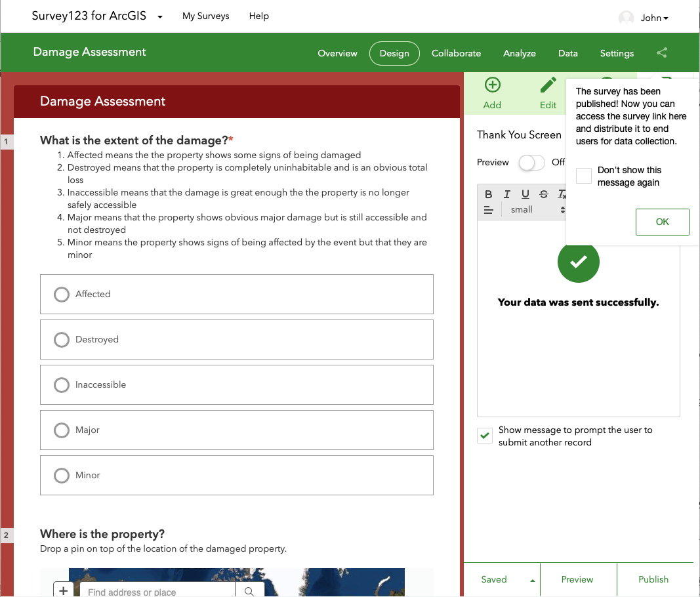Viewport: 700px width, 597px height.
Task: Click the map search magnifier icon
Action: pyautogui.click(x=249, y=592)
